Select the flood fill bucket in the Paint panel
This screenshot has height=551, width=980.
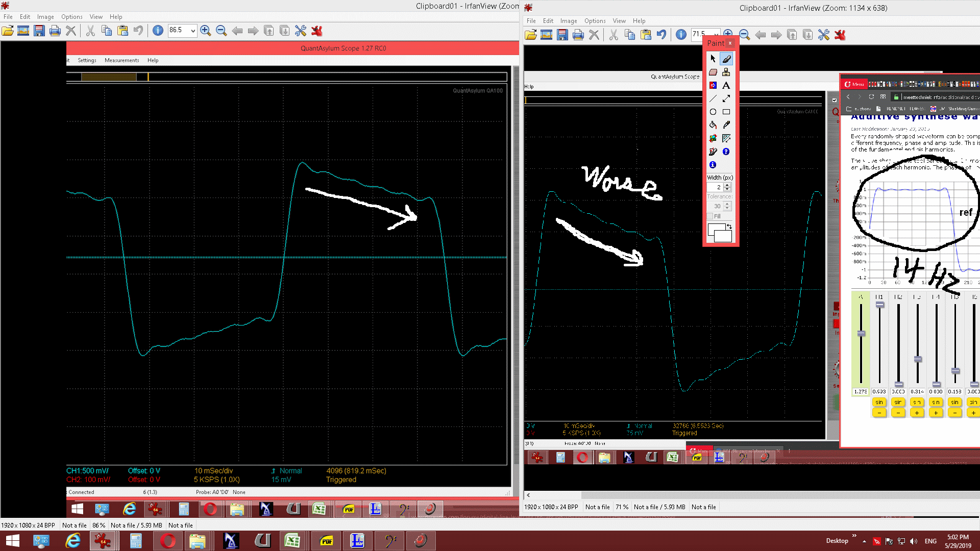click(713, 125)
